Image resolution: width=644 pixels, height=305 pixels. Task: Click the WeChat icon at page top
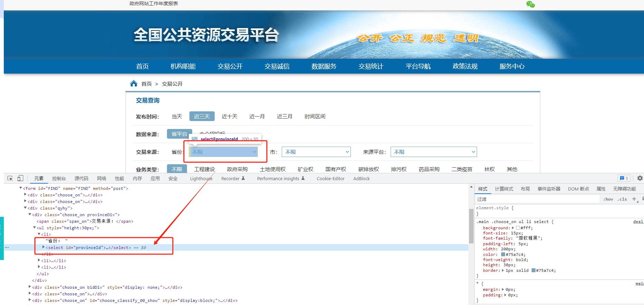point(530,4)
